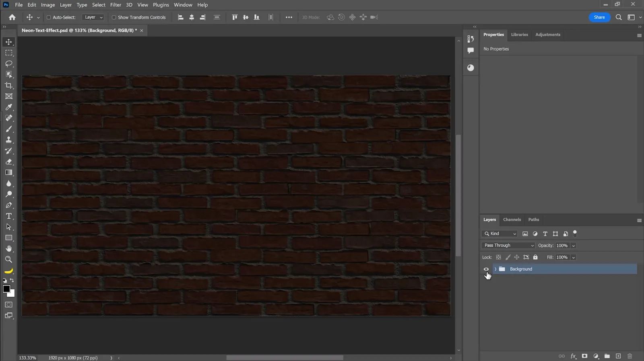The image size is (644, 361).
Task: Open the Opacity value dropdown arrow
Action: pyautogui.click(x=574, y=246)
